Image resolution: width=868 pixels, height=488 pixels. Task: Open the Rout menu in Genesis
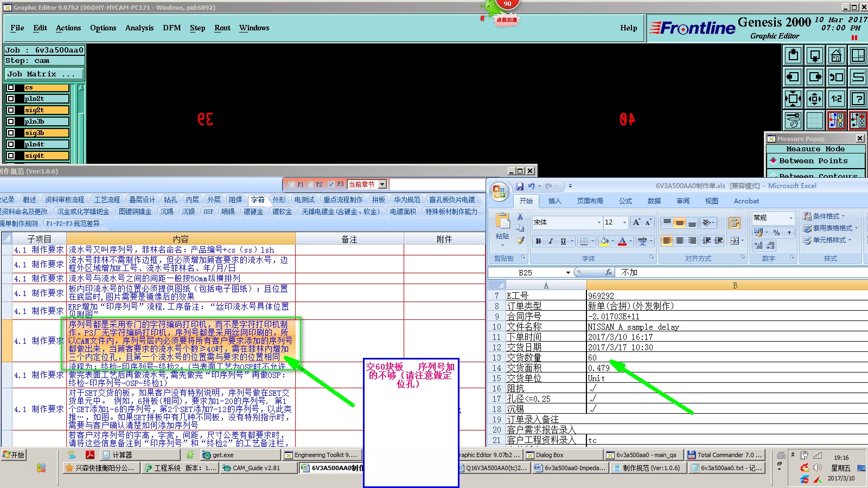[x=222, y=28]
